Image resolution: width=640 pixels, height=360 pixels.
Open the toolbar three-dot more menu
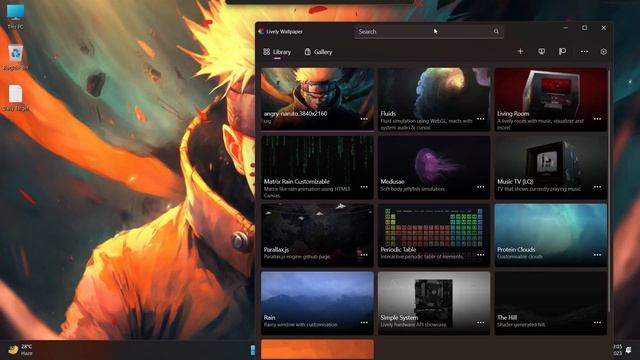pyautogui.click(x=584, y=51)
